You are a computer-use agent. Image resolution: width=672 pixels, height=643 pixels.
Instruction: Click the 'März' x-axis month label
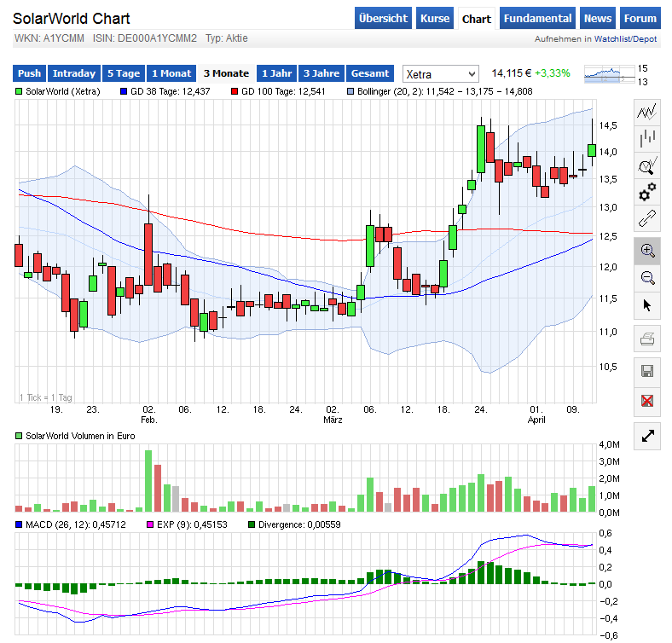pos(333,420)
